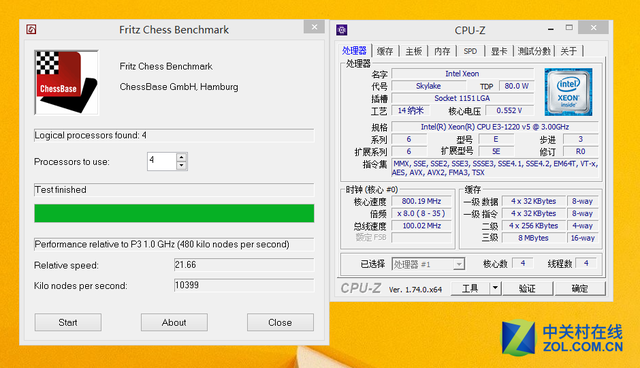Viewport: 640px width, 368px height.
Task: Close the Fritz Chess Benchmark window
Action: click(314, 27)
